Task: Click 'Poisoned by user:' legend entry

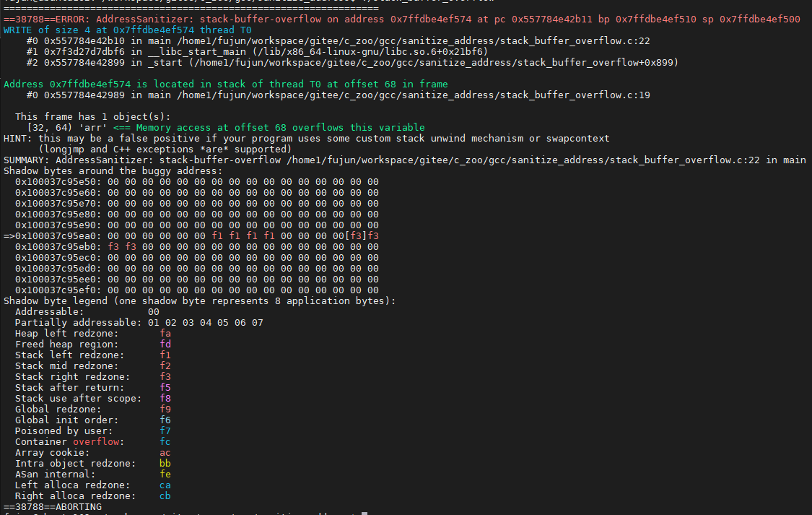Action: [64, 431]
